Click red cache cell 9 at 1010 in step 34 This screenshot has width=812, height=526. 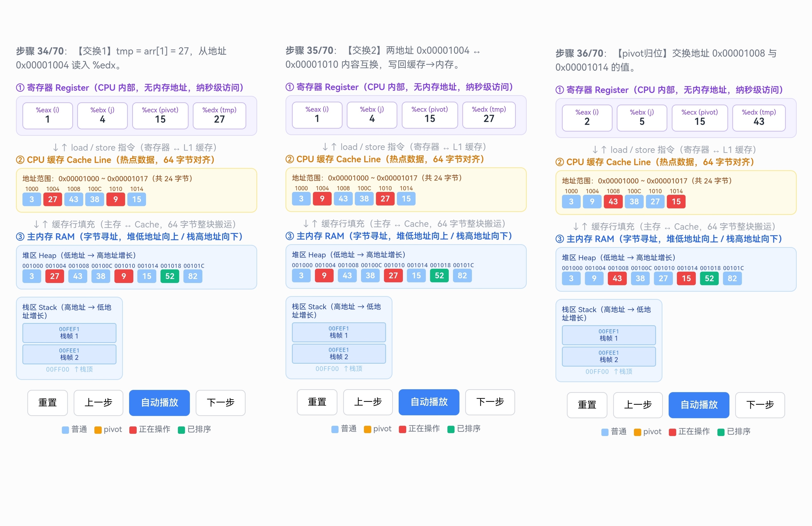point(116,199)
